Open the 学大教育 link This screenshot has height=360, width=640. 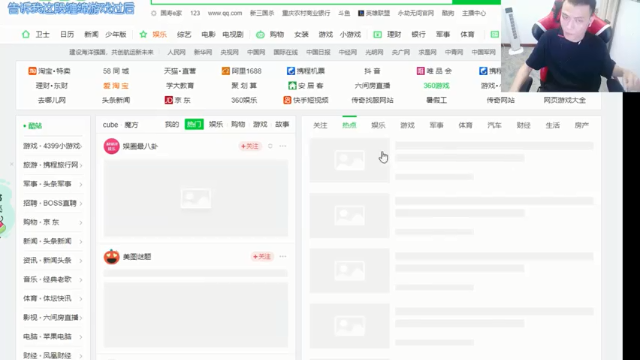pyautogui.click(x=180, y=86)
